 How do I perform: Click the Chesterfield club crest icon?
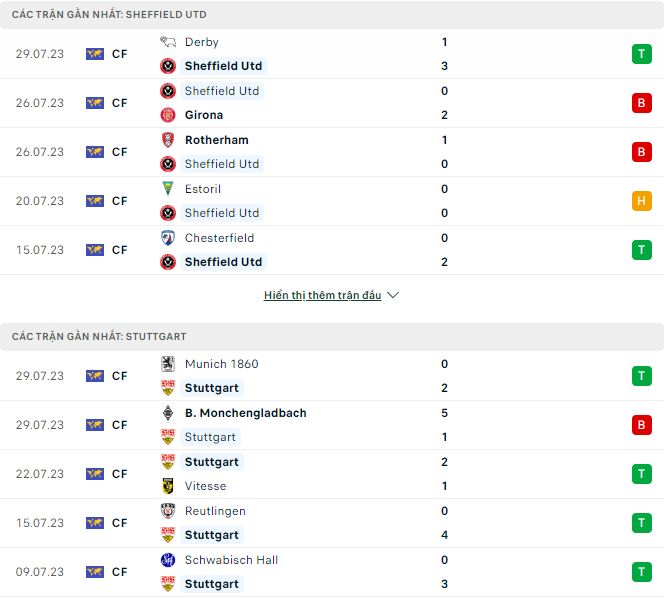click(168, 238)
